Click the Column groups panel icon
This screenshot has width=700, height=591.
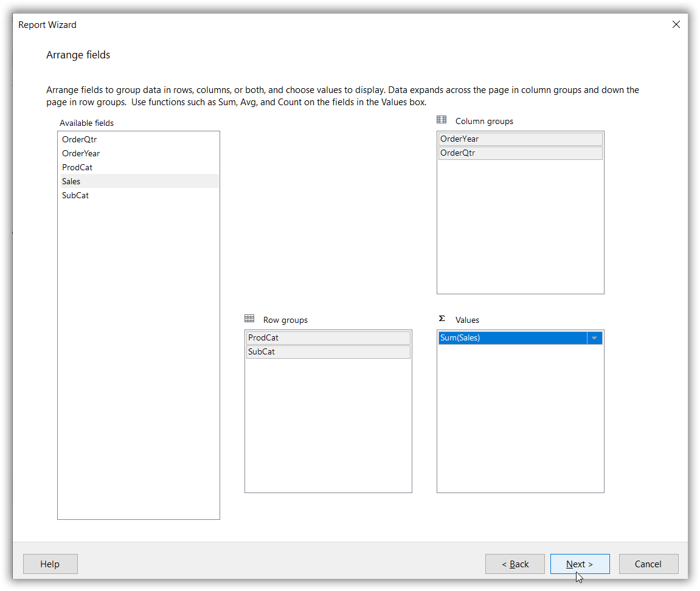tap(442, 119)
